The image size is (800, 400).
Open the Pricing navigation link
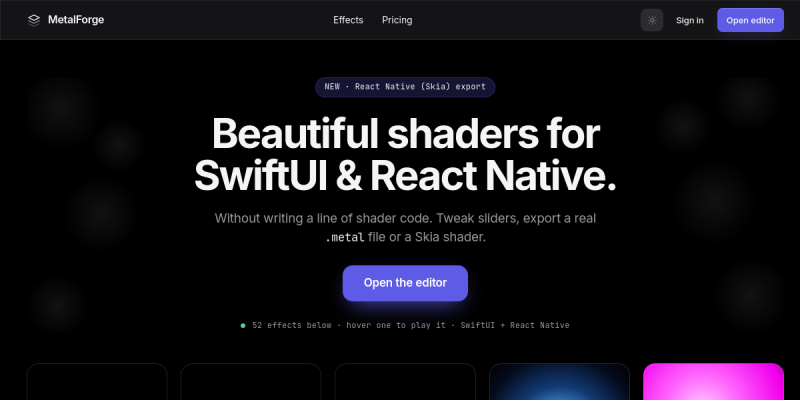click(397, 20)
